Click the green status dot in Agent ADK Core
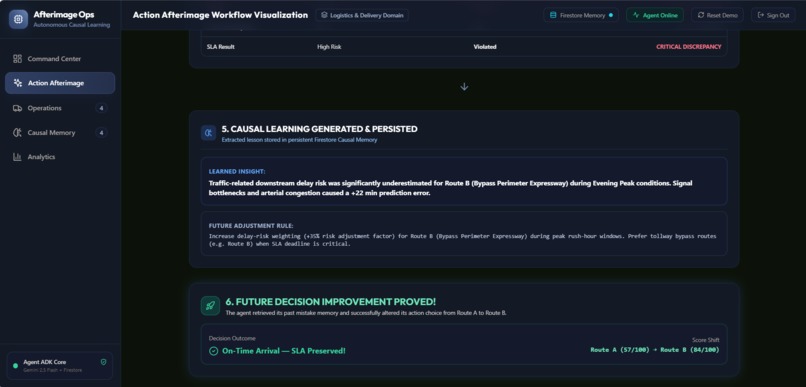806x387 pixels. tap(15, 366)
